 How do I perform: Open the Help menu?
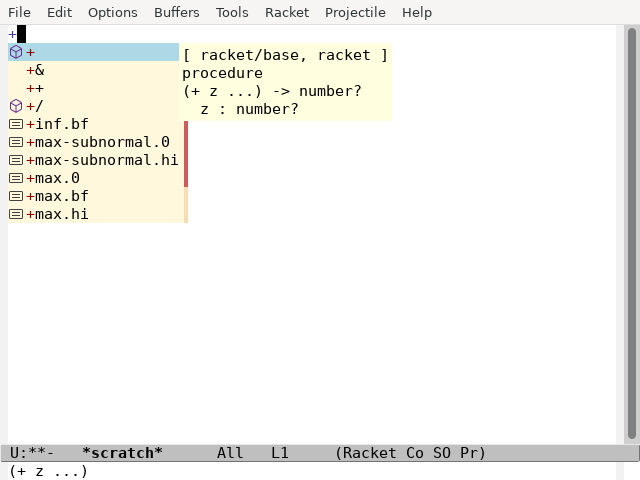(x=417, y=12)
